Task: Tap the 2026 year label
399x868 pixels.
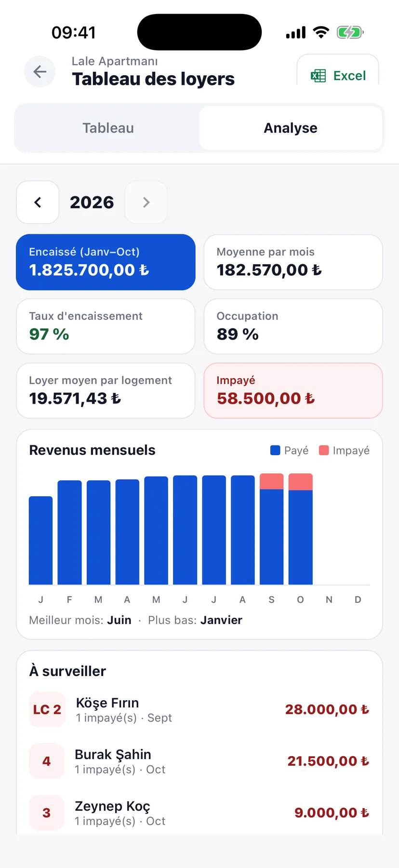Action: [92, 202]
